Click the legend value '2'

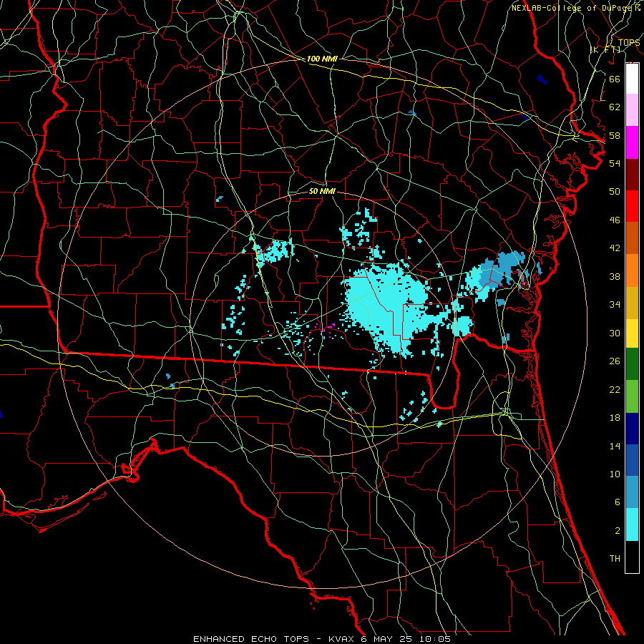[617, 530]
